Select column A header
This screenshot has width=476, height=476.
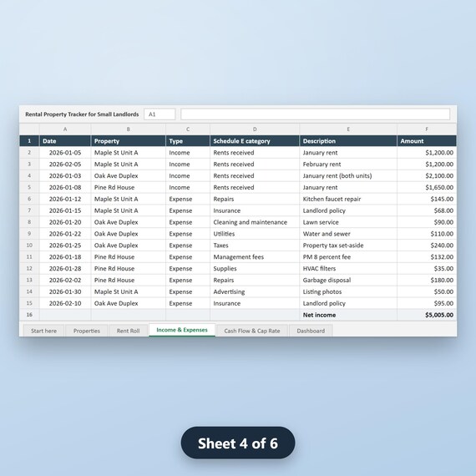[65, 129]
